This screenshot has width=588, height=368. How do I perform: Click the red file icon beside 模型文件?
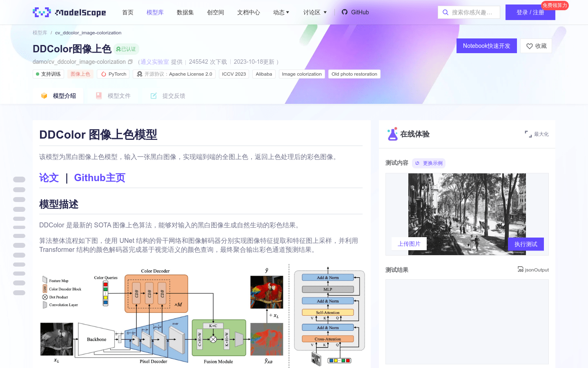coord(99,95)
